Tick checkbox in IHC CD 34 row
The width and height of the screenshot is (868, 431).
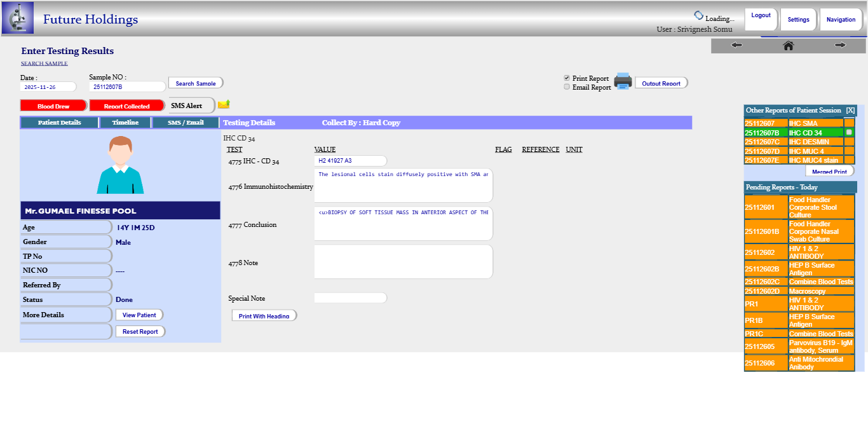click(849, 132)
